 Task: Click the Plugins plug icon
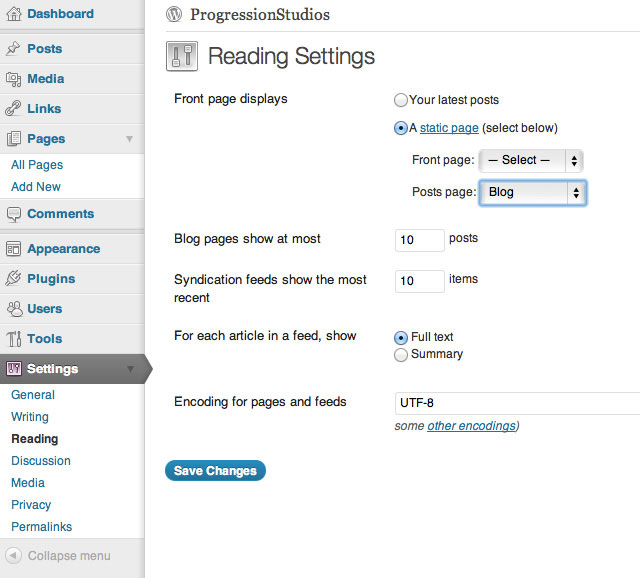click(14, 279)
